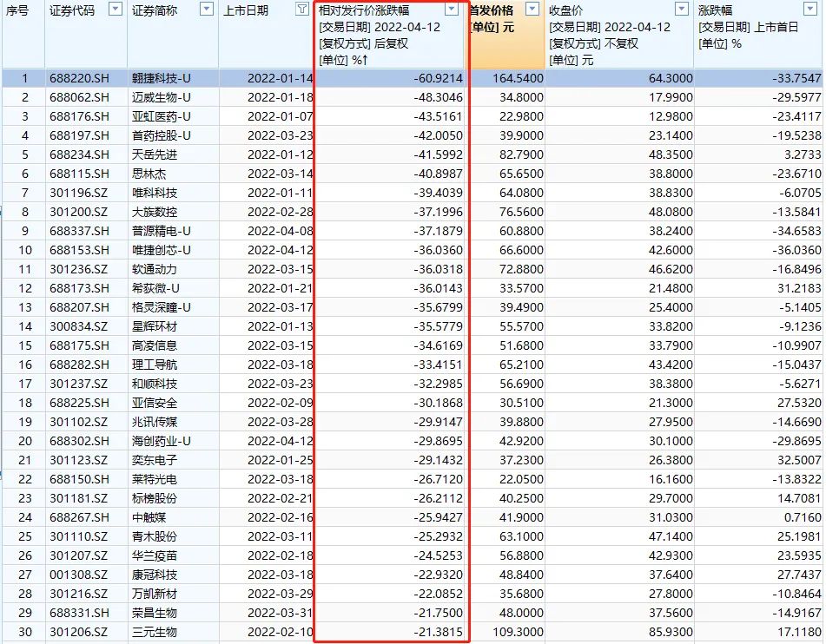826x644 pixels.
Task: Click the 华兰疫苗 cell
Action: (x=155, y=555)
